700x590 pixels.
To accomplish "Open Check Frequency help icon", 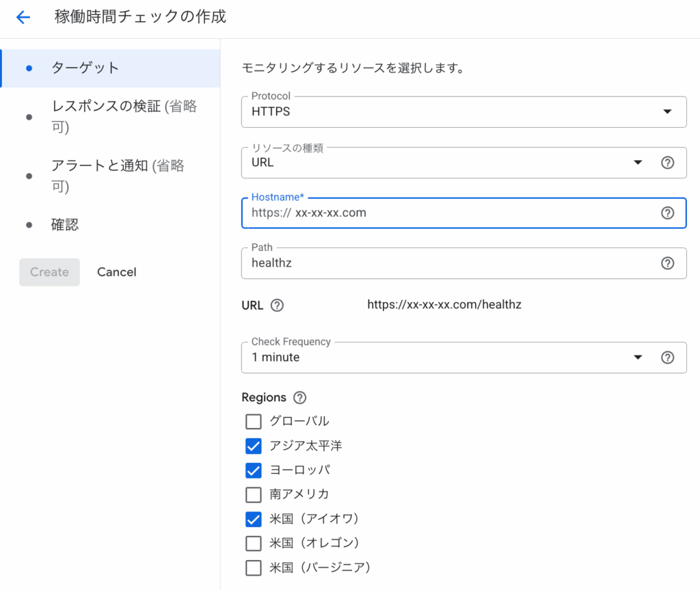I will pos(667,358).
